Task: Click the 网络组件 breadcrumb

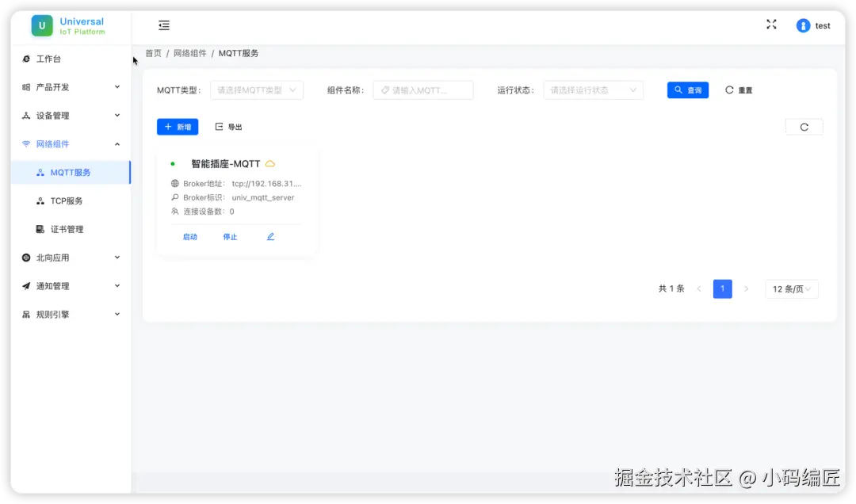Action: click(190, 54)
